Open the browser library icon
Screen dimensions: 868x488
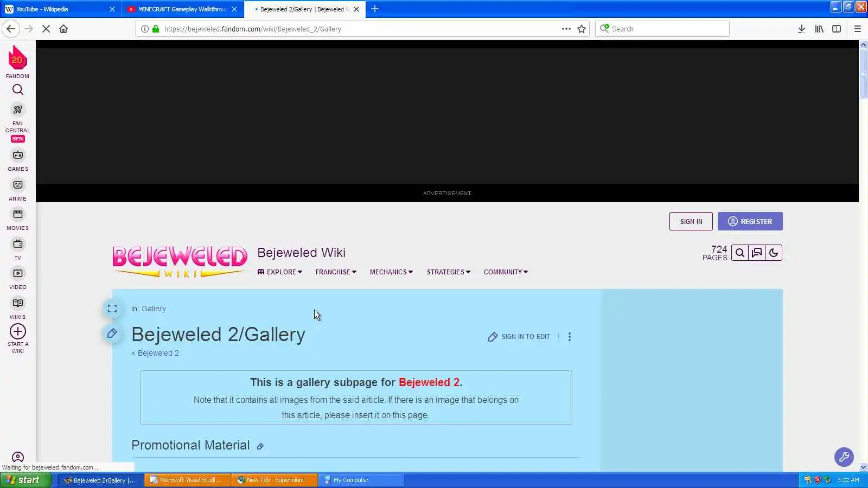819,29
